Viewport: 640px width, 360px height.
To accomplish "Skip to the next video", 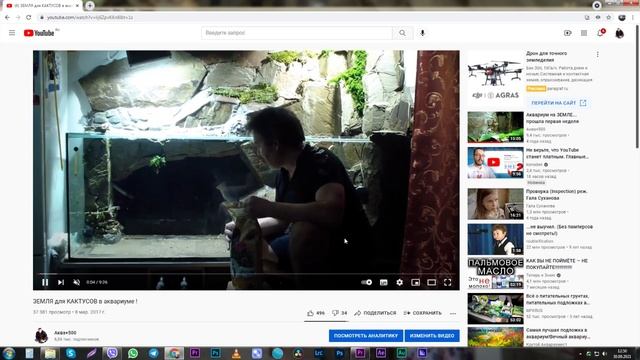I will [x=60, y=282].
